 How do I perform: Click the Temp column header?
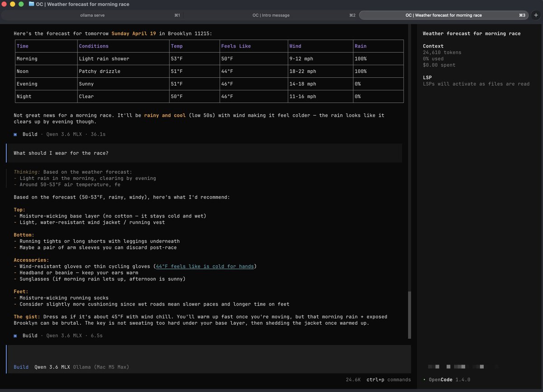click(176, 46)
